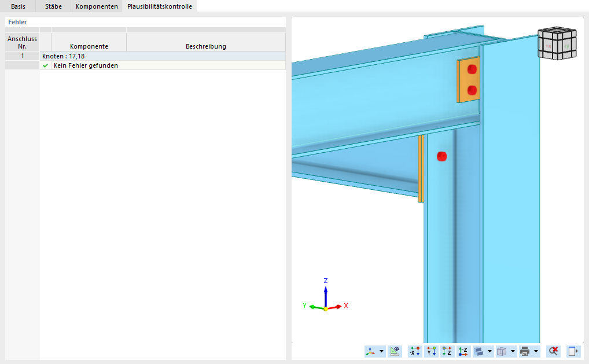Screen dimensions: 589x364
Task: Click the navigation view cube
Action: (557, 43)
